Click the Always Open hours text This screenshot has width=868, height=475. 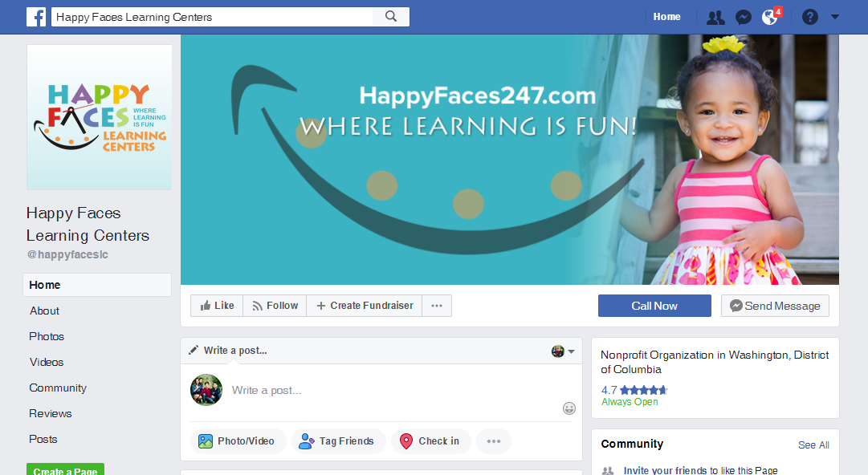(630, 402)
